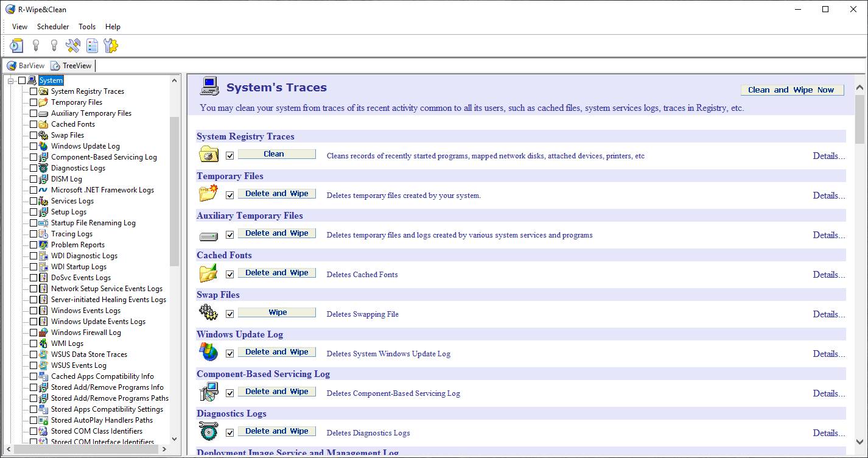This screenshot has width=868, height=458.
Task: Select DoSvc Events Logs in tree
Action: coord(81,278)
